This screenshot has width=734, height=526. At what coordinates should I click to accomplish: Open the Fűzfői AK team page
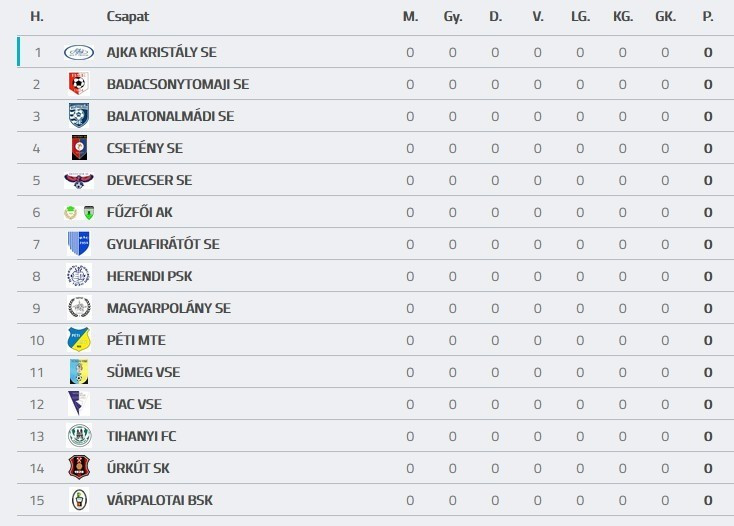point(140,212)
